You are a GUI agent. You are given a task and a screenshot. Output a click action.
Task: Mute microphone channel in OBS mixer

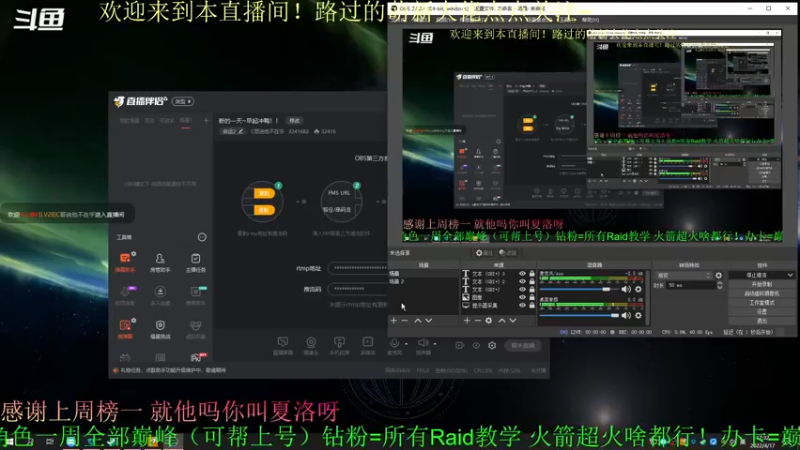pos(626,289)
